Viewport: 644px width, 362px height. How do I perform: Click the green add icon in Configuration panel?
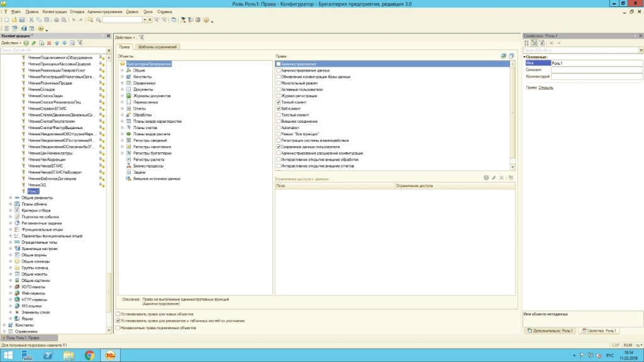point(26,43)
